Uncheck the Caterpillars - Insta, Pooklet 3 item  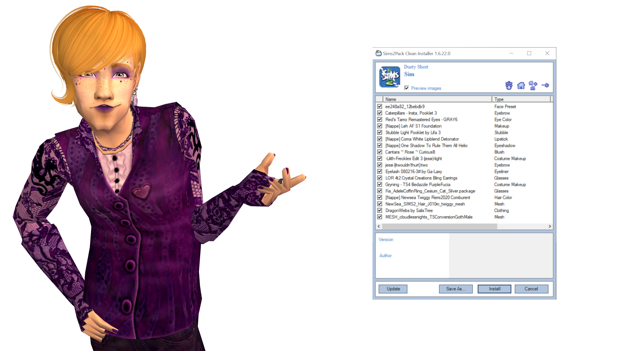pyautogui.click(x=380, y=113)
